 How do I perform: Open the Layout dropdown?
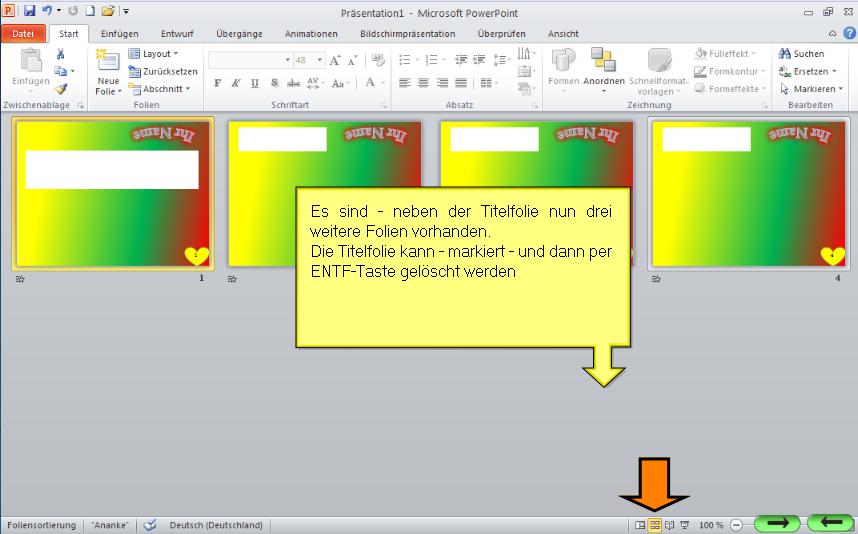153,54
